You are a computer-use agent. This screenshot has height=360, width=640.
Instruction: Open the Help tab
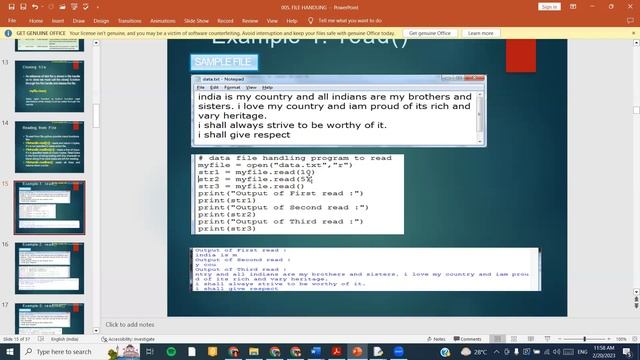point(291,20)
